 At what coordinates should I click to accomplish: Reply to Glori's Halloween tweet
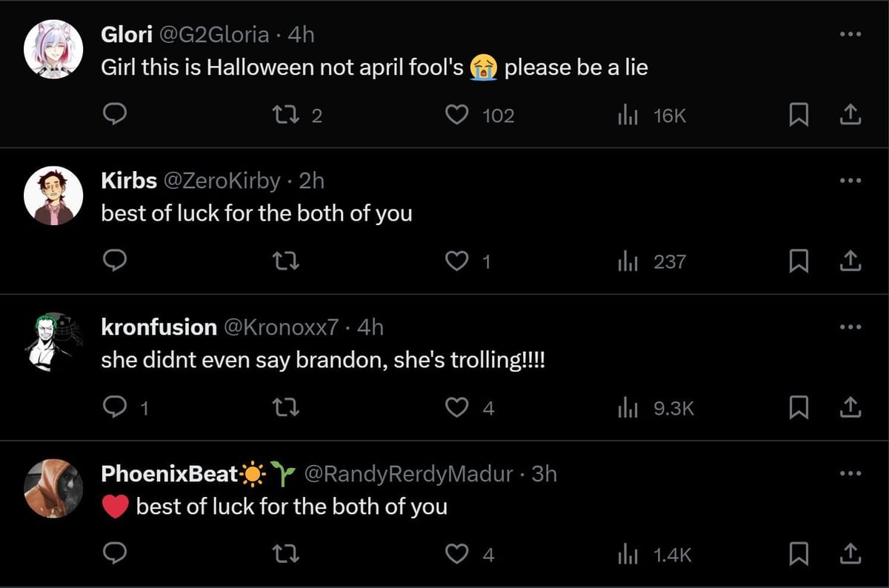pos(114,115)
